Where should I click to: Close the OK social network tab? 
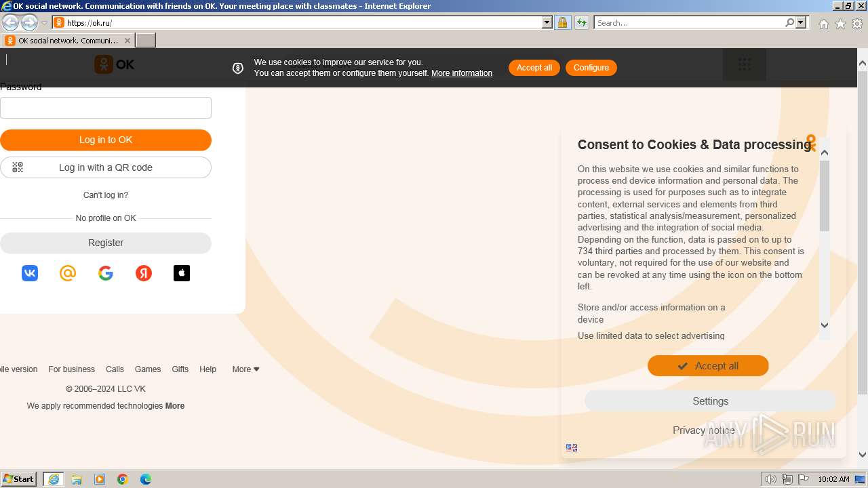(x=127, y=41)
